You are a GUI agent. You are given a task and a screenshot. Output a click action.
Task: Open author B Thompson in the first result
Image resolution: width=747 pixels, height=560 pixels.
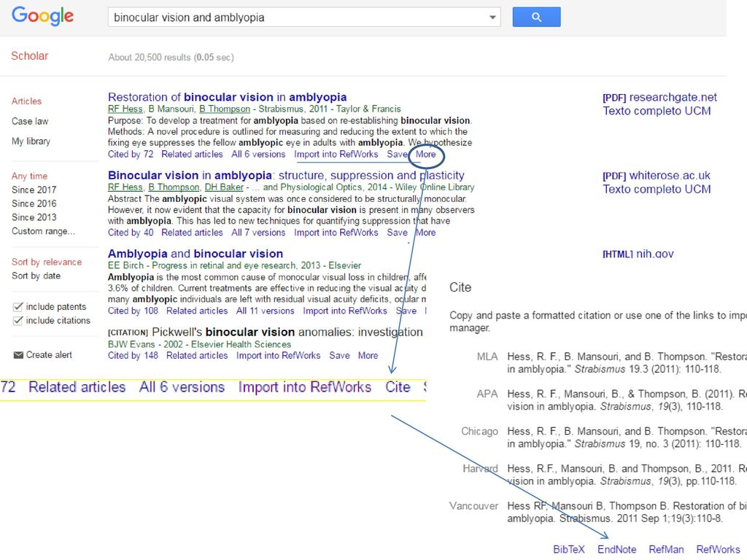click(x=225, y=109)
